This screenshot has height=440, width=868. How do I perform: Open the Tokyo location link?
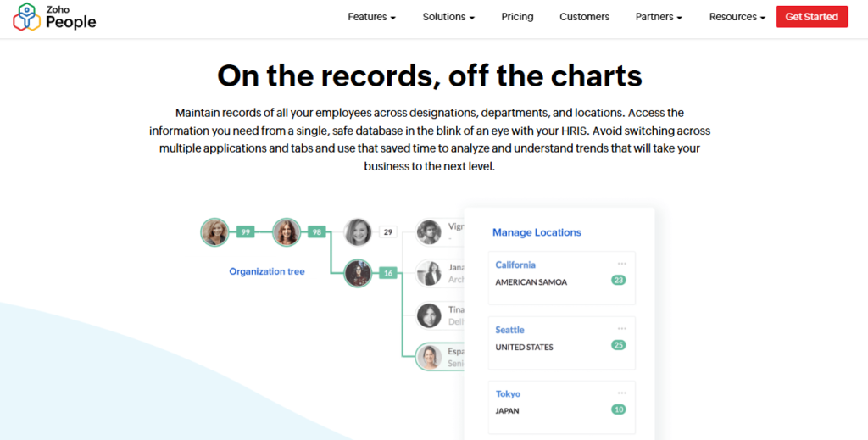point(508,394)
